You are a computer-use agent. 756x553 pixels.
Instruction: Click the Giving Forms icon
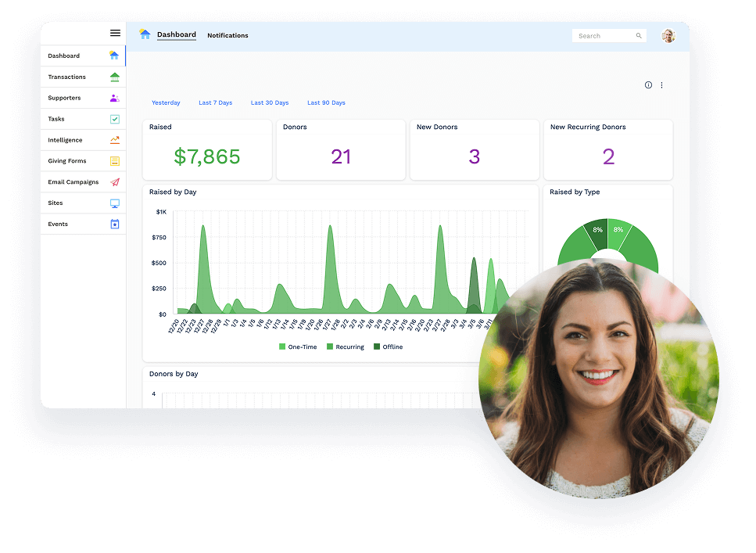click(x=114, y=161)
